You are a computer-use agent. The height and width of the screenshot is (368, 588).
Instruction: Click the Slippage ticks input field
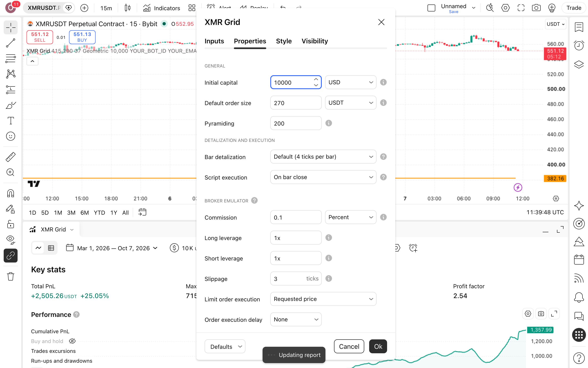click(296, 278)
